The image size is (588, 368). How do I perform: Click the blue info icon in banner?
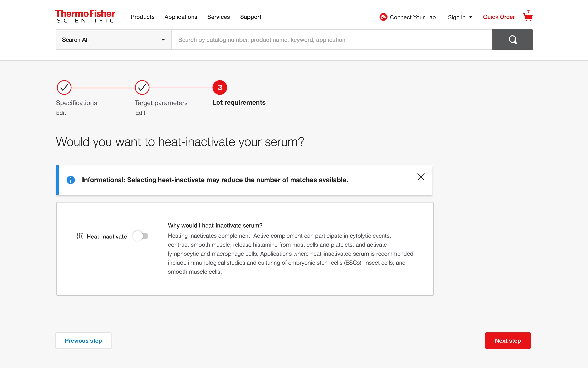click(x=70, y=180)
